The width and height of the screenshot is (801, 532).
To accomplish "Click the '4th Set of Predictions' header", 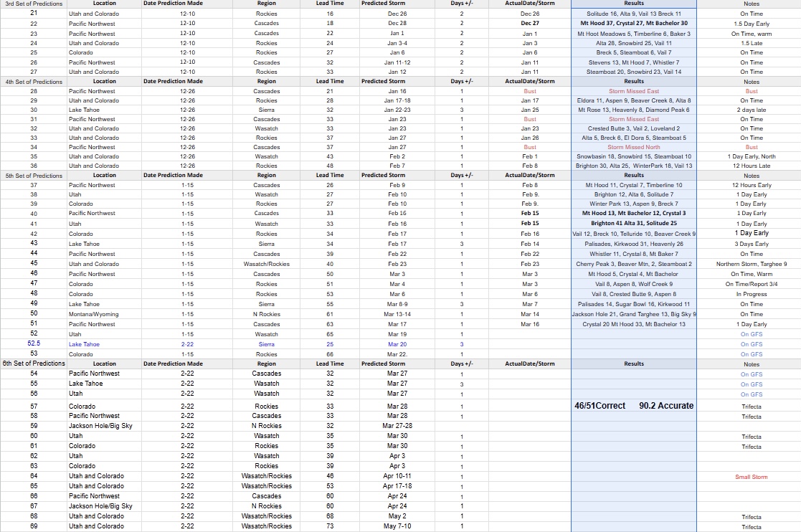I will [x=34, y=82].
